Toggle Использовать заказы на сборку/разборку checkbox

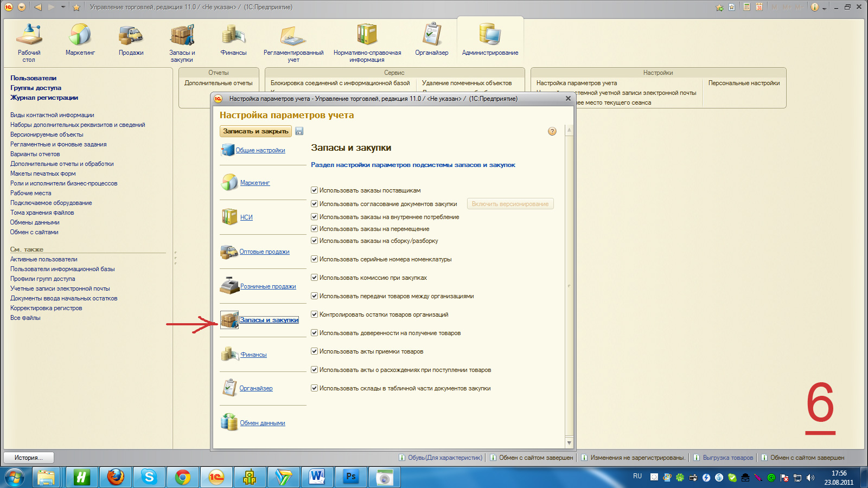[x=314, y=241]
